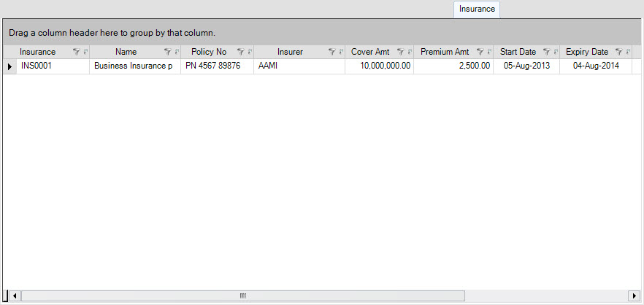
Task: Click the horizontal scrollbar right arrow
Action: tap(634, 296)
